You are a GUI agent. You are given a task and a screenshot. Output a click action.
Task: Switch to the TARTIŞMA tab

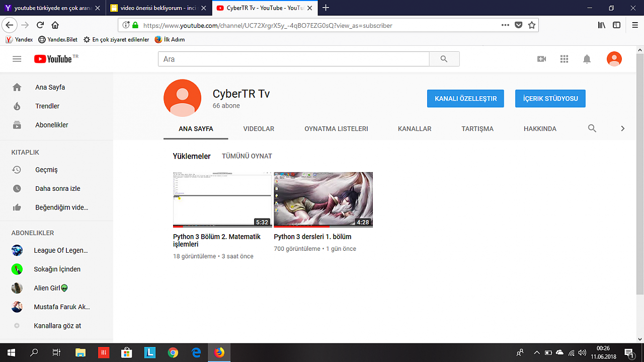coord(477,129)
